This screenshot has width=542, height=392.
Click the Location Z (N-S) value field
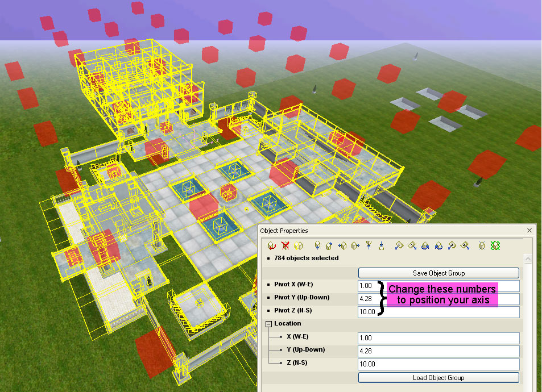[438, 364]
